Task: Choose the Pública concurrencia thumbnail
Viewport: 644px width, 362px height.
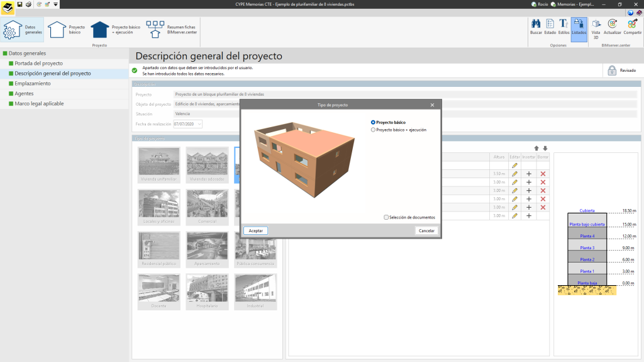Action: pyautogui.click(x=255, y=250)
